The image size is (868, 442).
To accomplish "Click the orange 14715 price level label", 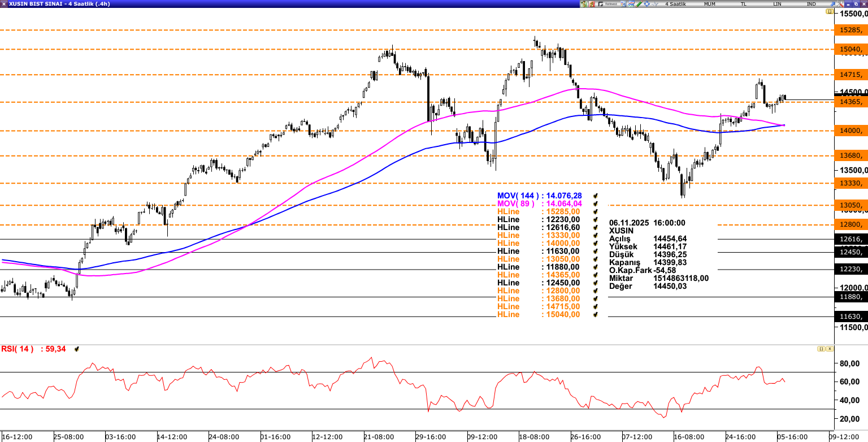I will pos(851,75).
